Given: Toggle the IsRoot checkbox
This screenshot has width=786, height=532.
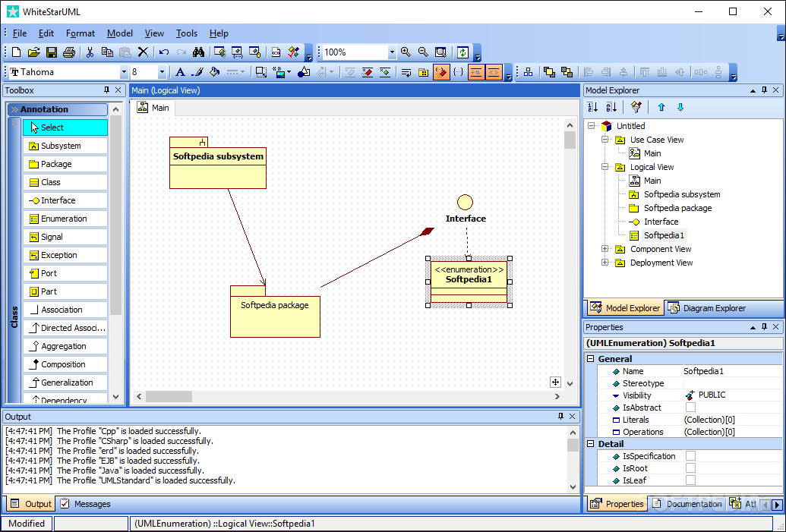Looking at the screenshot, I should point(690,468).
